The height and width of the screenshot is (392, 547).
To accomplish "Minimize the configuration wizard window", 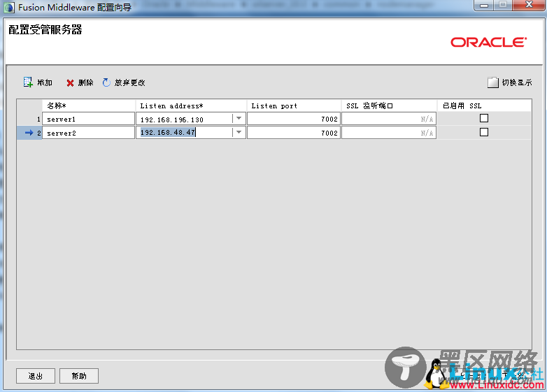I will point(484,5).
